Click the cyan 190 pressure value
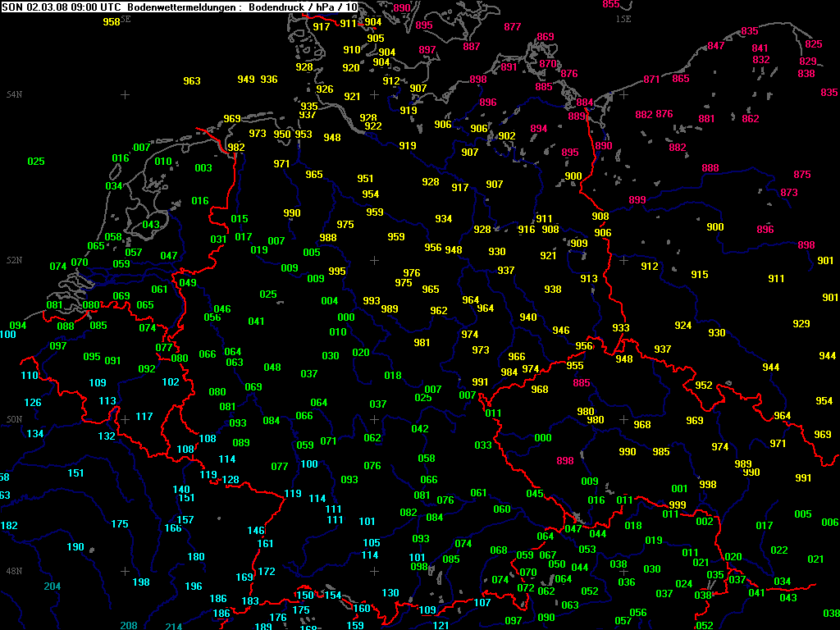Viewport: 840px width, 630px height. coord(75,547)
